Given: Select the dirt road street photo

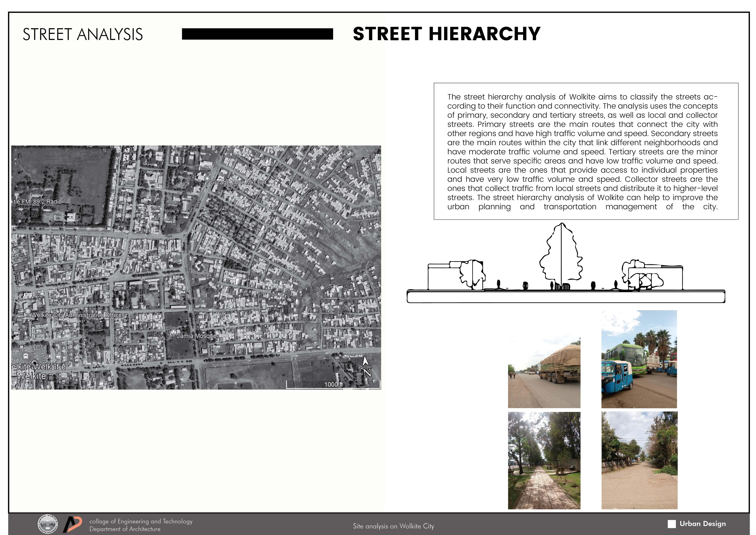Looking at the screenshot, I should (639, 460).
